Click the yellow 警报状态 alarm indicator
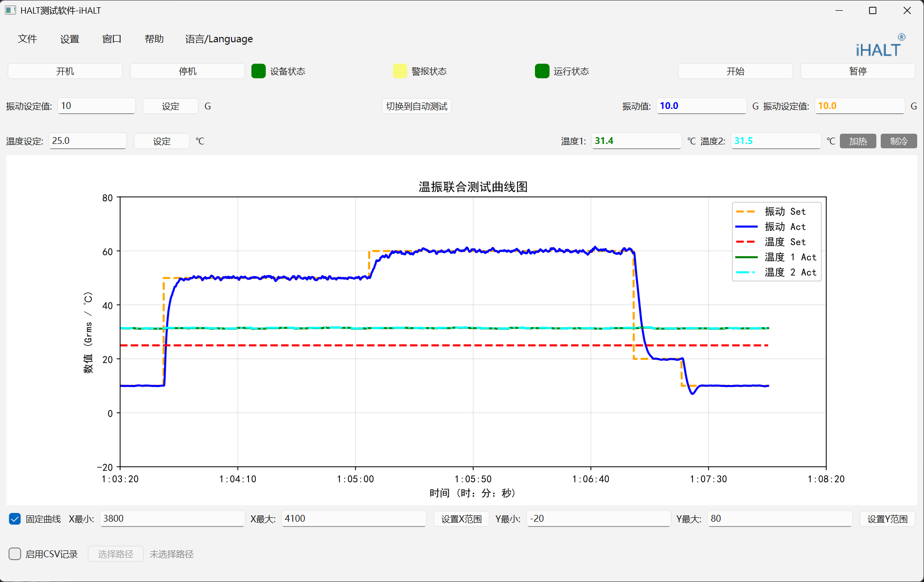924x582 pixels. point(400,71)
